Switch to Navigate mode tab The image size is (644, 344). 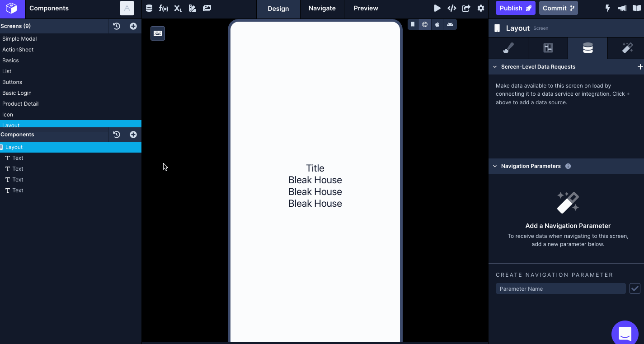[322, 8]
